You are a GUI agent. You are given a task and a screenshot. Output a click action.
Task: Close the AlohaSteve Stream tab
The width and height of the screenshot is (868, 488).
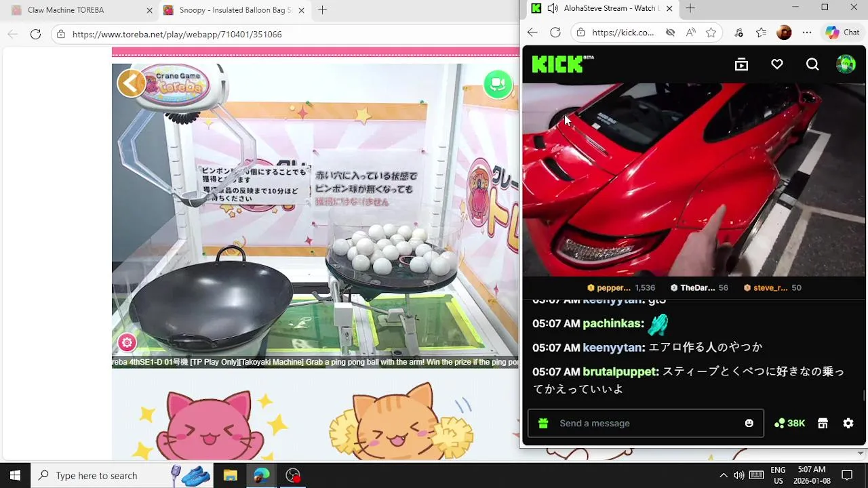pyautogui.click(x=669, y=8)
